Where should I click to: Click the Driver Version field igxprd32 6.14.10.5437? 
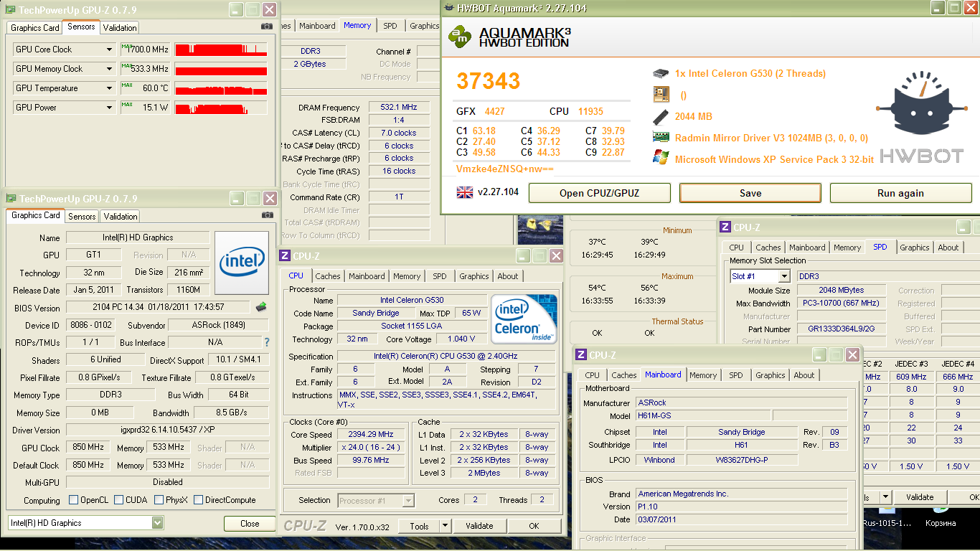[x=168, y=430]
